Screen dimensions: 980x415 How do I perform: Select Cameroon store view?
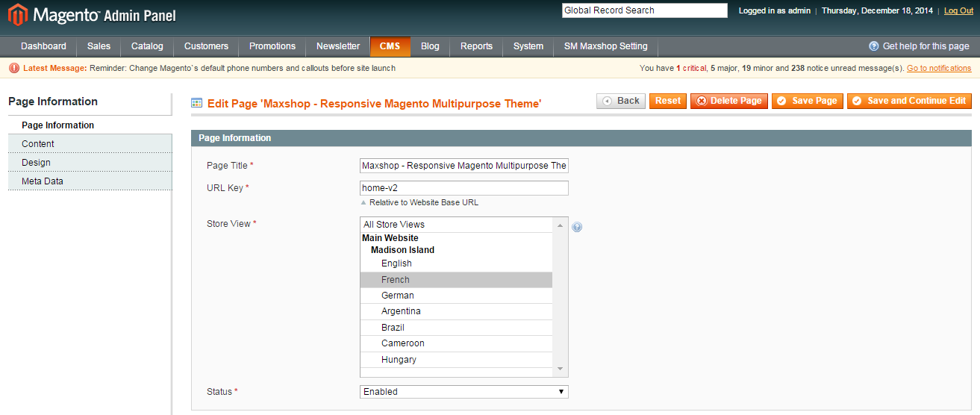456,343
